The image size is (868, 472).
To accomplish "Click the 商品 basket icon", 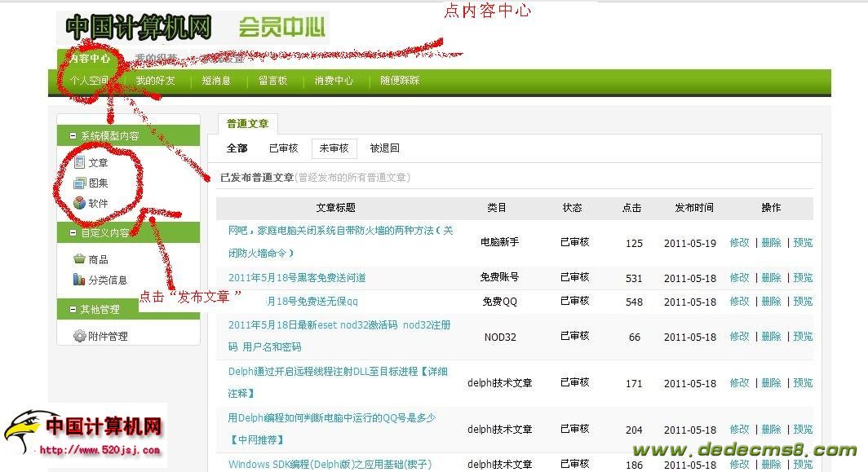I will [x=79, y=259].
